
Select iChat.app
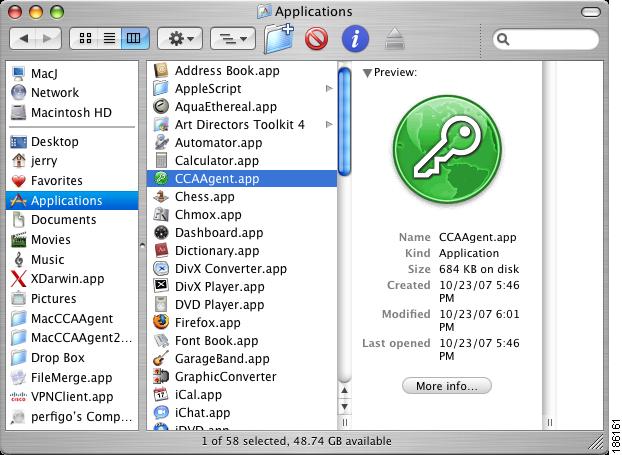tap(242, 413)
